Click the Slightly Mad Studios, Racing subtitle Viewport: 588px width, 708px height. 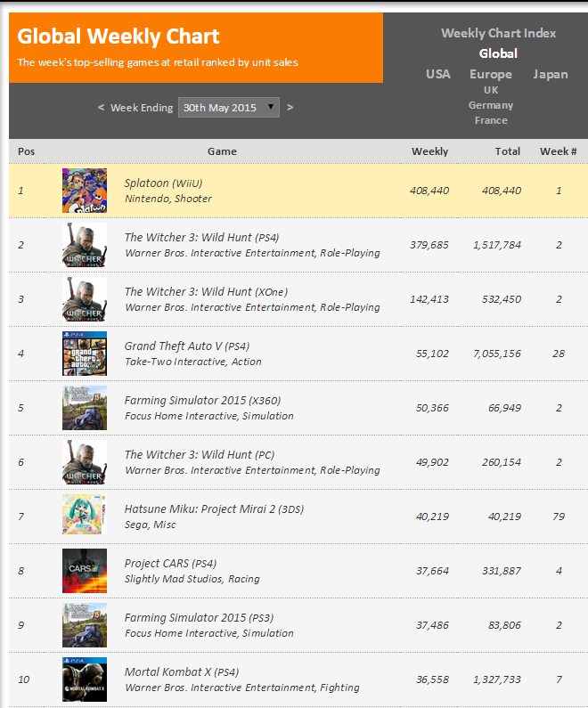click(192, 579)
